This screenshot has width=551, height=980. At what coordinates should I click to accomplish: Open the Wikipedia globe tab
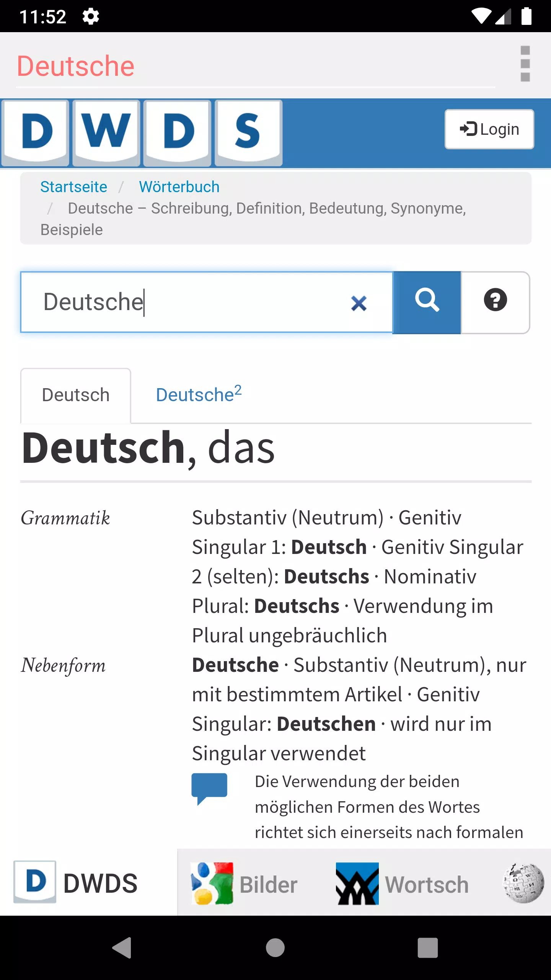coord(523,883)
